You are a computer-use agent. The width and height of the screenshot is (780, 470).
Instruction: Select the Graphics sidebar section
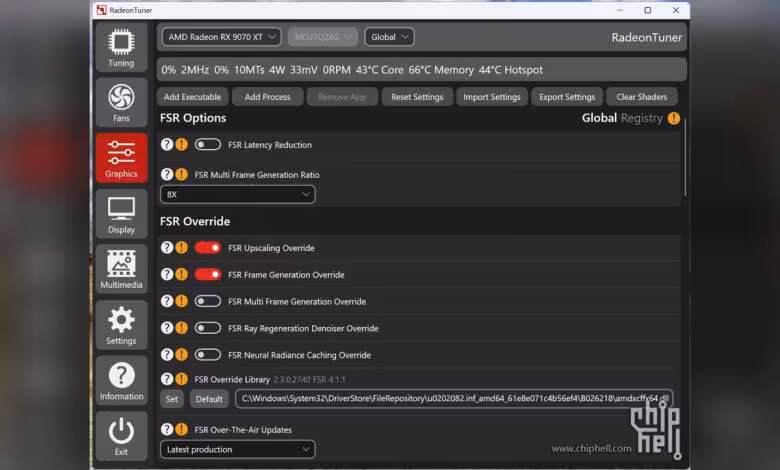click(x=121, y=158)
